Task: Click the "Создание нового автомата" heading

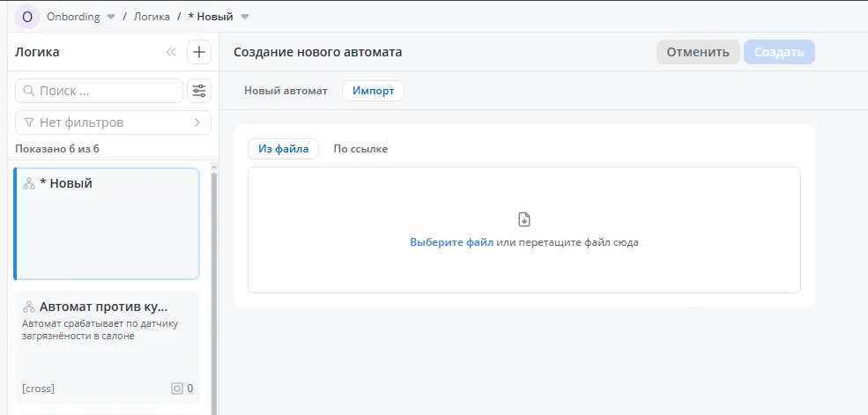Action: point(318,52)
